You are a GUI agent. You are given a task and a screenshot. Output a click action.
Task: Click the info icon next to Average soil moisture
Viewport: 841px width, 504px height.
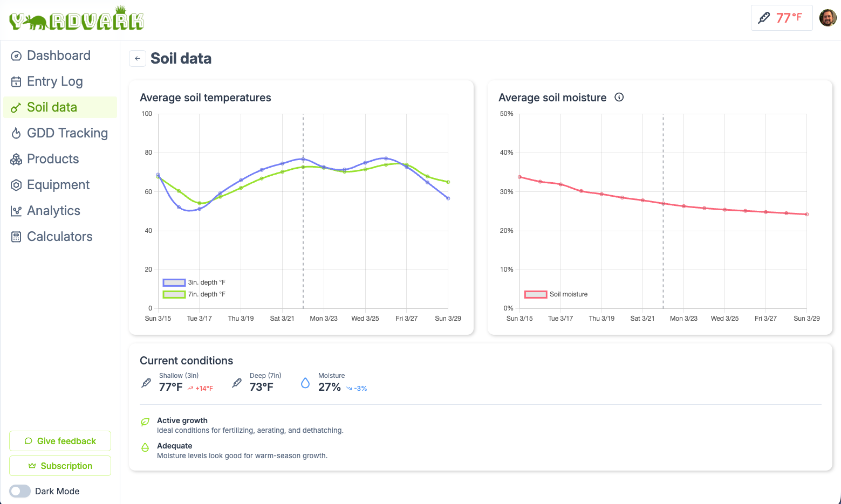619,97
